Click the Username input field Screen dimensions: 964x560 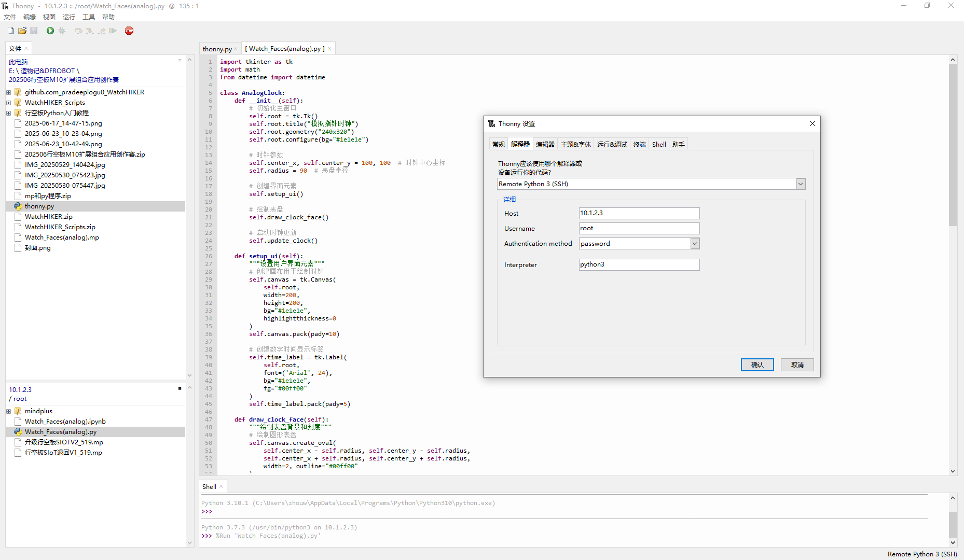pos(639,228)
